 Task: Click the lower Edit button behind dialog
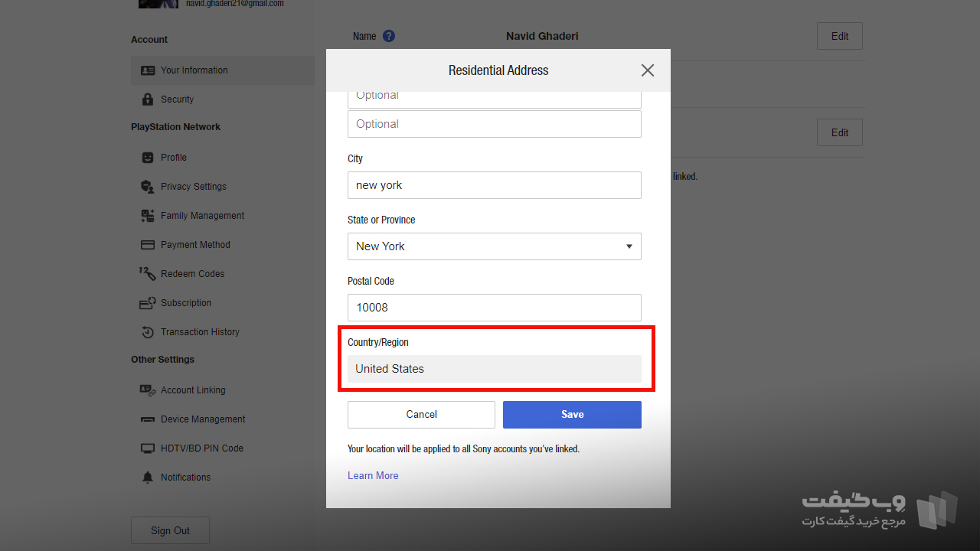[x=840, y=132]
